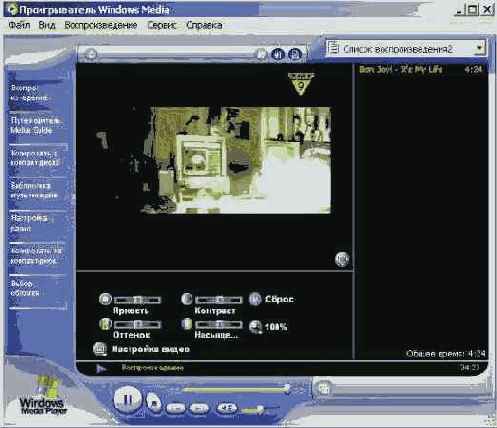This screenshot has height=428, width=497.
Task: Open the copy from CD sidebar tab
Action: pos(35,158)
